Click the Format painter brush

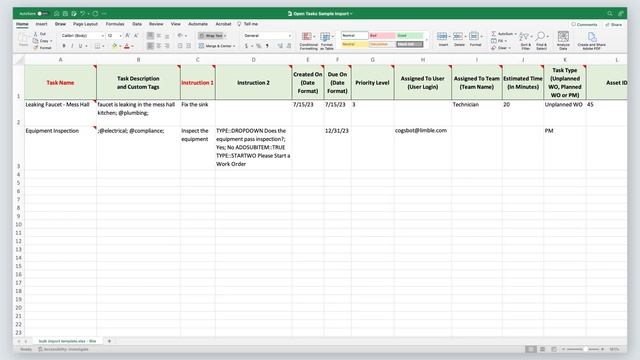point(42,48)
